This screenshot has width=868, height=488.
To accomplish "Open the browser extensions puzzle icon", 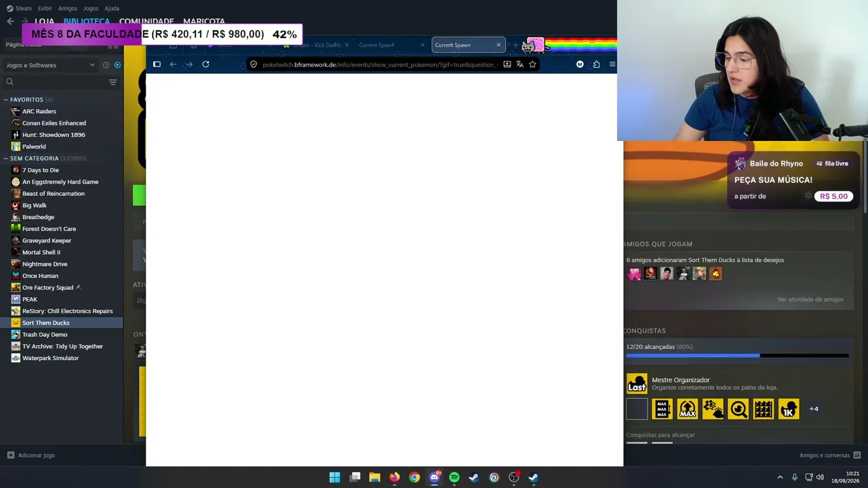I will click(596, 64).
